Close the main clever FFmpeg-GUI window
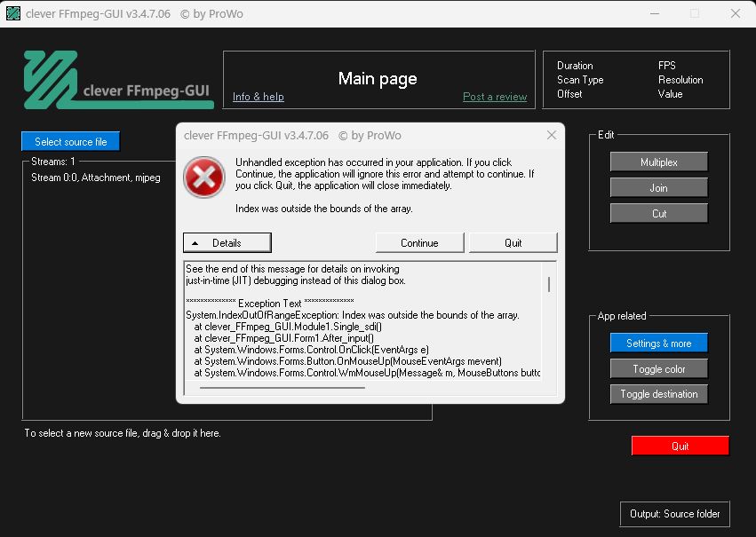Viewport: 756px width, 537px height. pos(736,13)
